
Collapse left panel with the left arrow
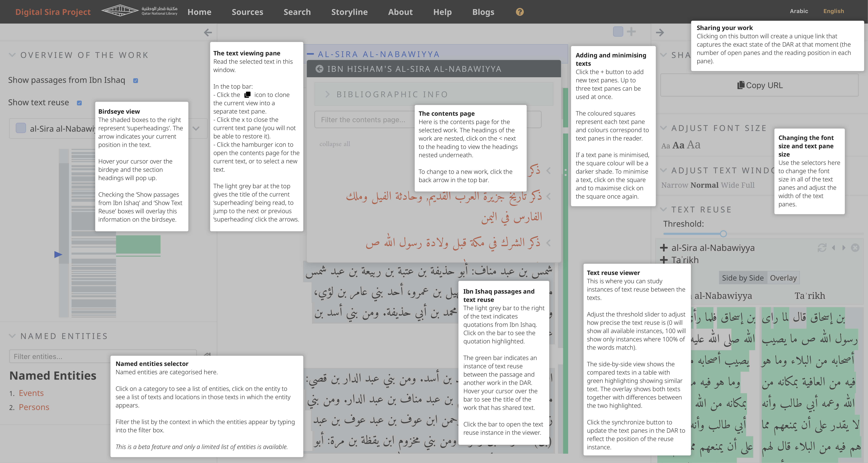click(x=208, y=32)
